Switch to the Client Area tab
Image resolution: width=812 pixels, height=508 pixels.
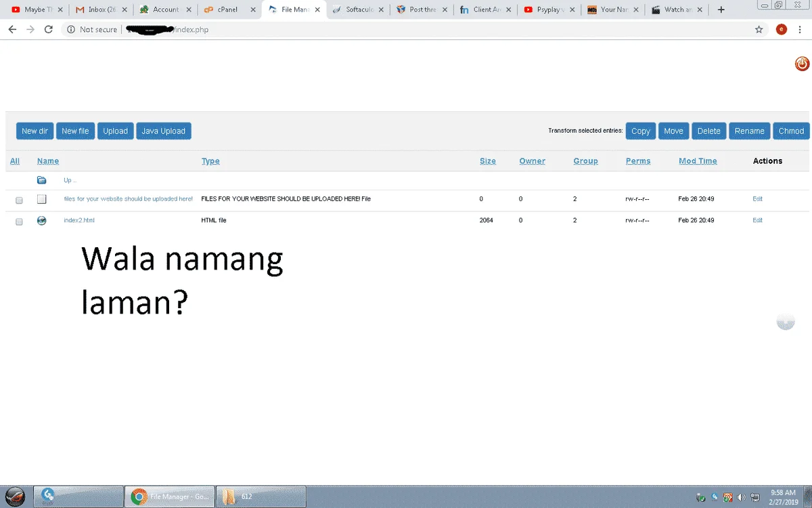tap(485, 9)
